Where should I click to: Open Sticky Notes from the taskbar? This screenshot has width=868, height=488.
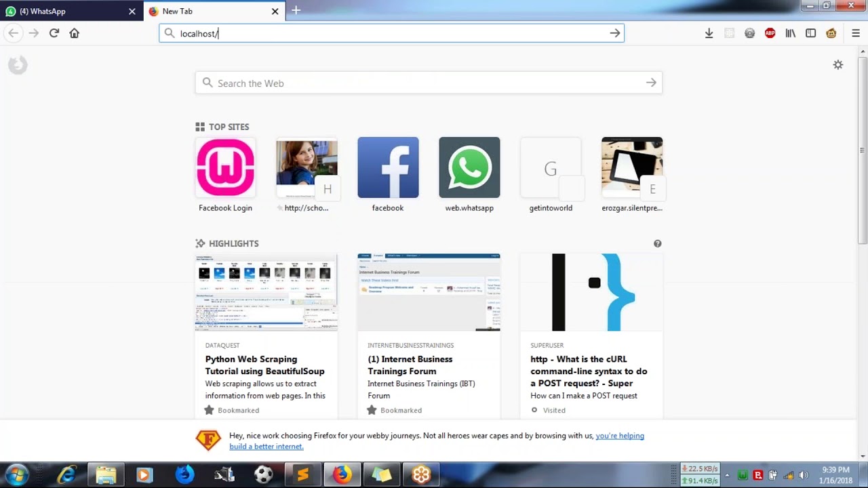point(381,474)
